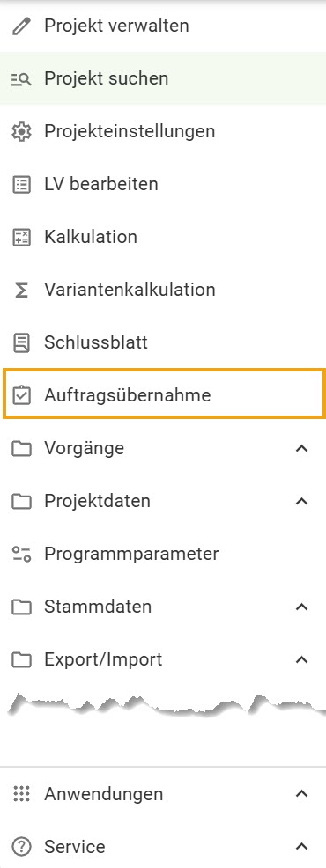
Task: Click the document icon beside Schlussblatt
Action: (x=21, y=342)
